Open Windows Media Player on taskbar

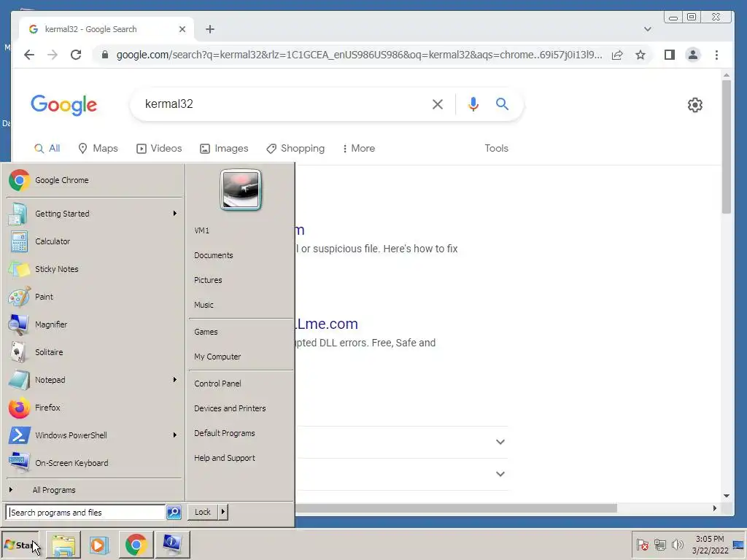point(99,545)
